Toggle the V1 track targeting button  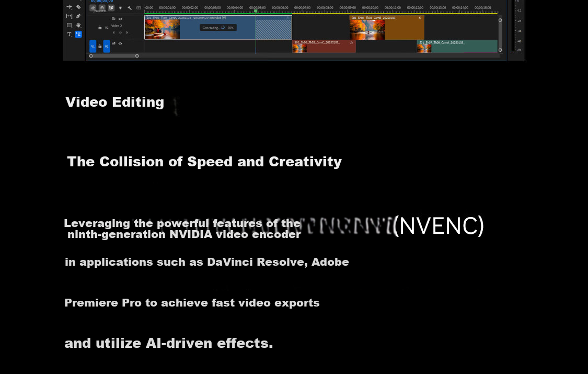pyautogui.click(x=107, y=46)
